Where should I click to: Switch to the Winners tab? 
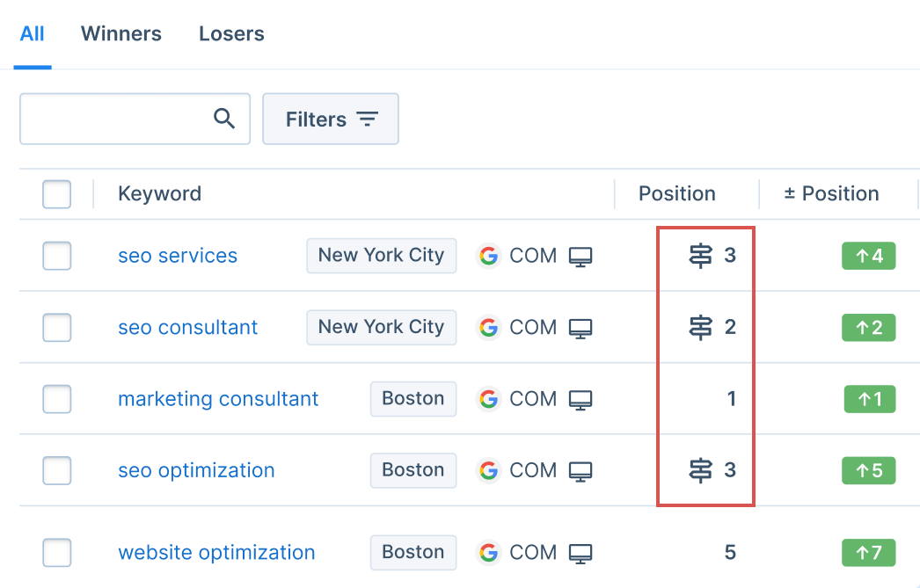pyautogui.click(x=120, y=33)
